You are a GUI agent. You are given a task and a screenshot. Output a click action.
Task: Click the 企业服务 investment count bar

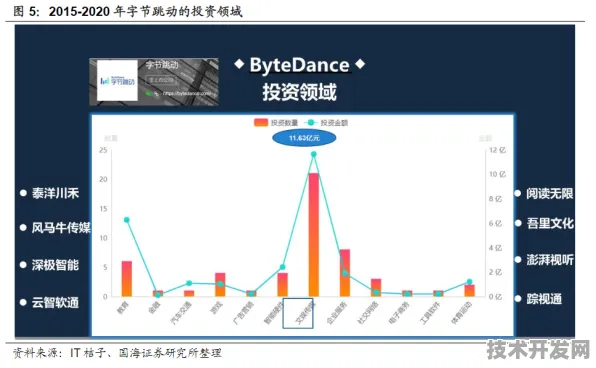345,273
